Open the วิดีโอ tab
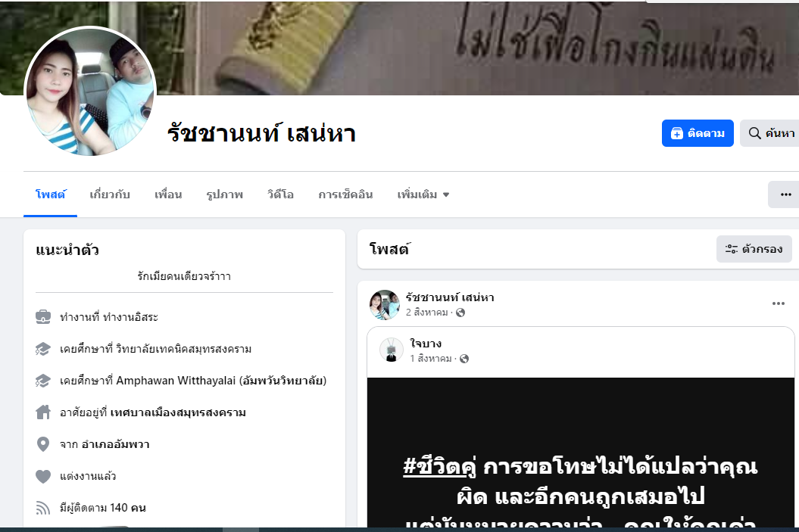 280,194
